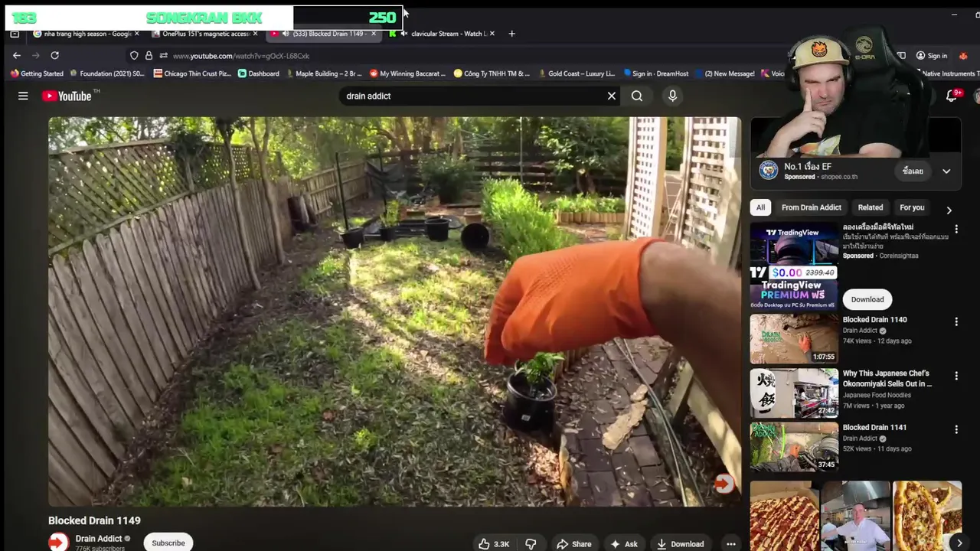Focus the YouTube search field 'drain addict'

click(x=471, y=96)
